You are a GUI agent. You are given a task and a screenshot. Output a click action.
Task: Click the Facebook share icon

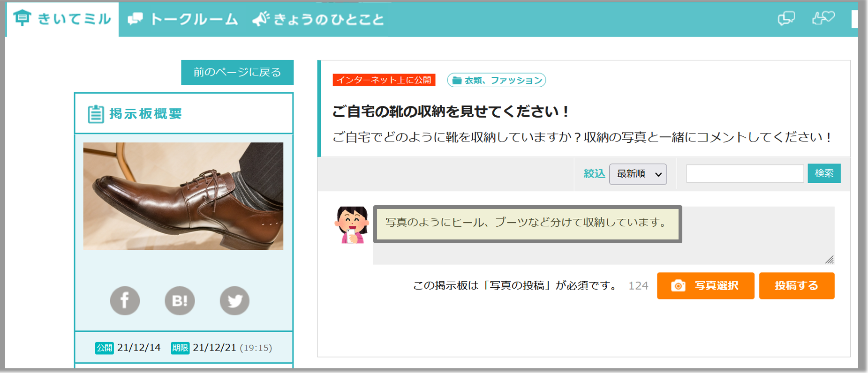pyautogui.click(x=125, y=300)
